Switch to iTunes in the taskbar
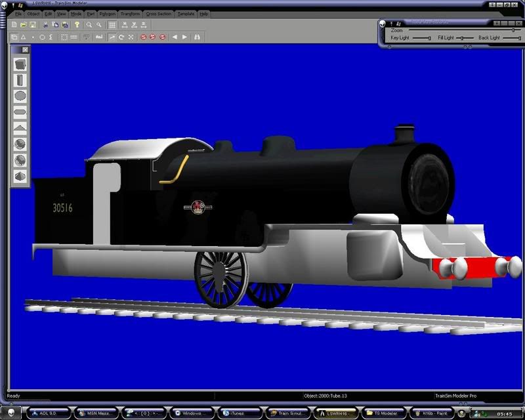The height and width of the screenshot is (420, 525). click(x=236, y=413)
